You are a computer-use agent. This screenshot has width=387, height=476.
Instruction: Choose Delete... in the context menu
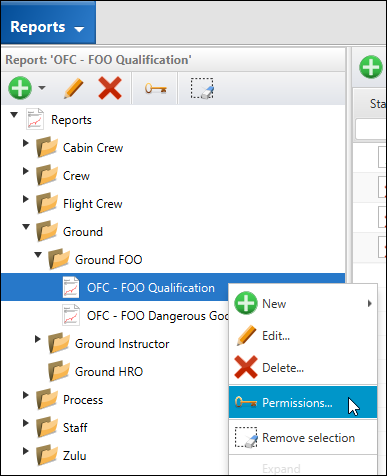click(x=303, y=368)
